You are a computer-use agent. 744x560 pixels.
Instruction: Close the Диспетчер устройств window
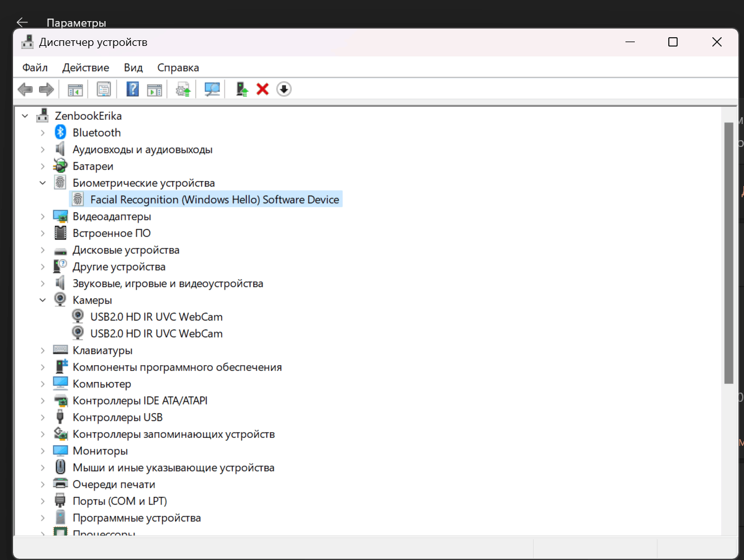(717, 42)
